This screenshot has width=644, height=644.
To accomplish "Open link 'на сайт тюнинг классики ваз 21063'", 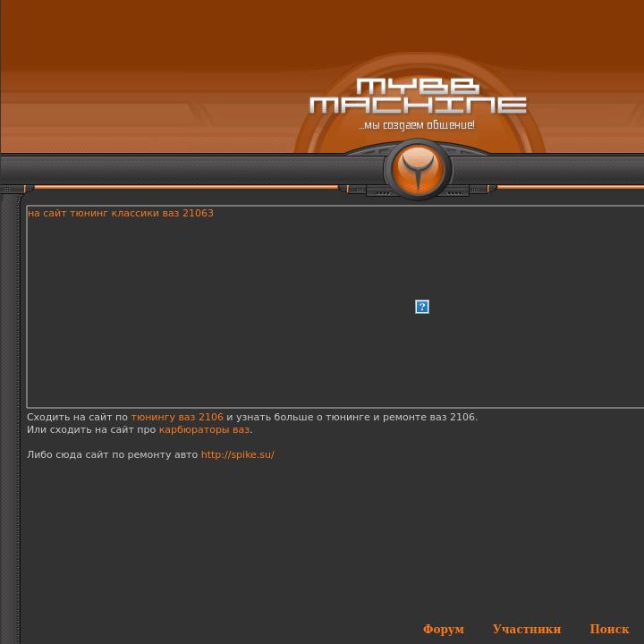I will coord(121,213).
